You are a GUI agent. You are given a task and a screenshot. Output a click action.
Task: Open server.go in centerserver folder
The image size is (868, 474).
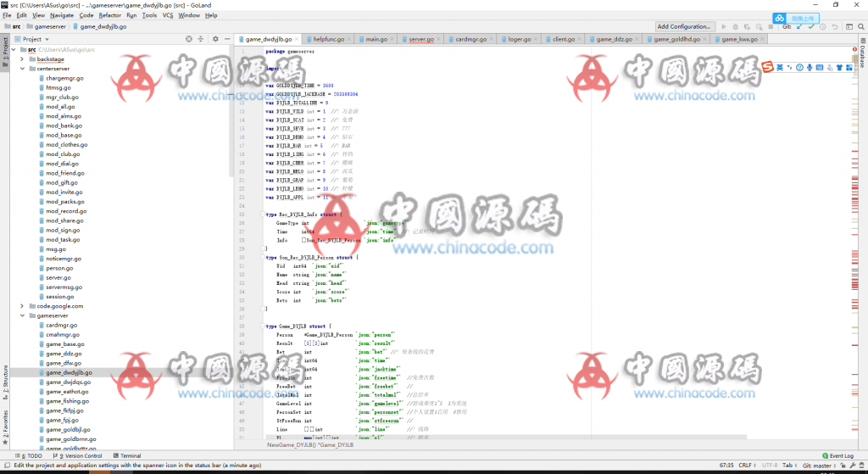coord(58,277)
